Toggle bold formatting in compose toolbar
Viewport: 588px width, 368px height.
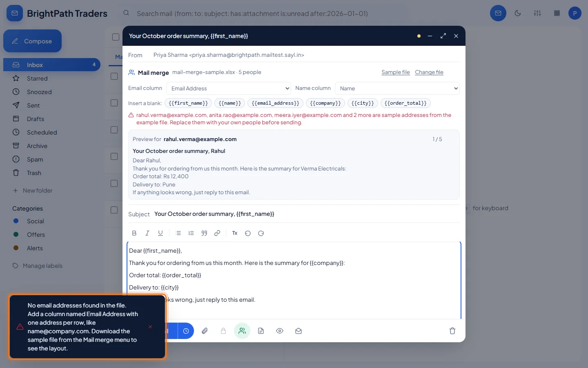pyautogui.click(x=134, y=233)
